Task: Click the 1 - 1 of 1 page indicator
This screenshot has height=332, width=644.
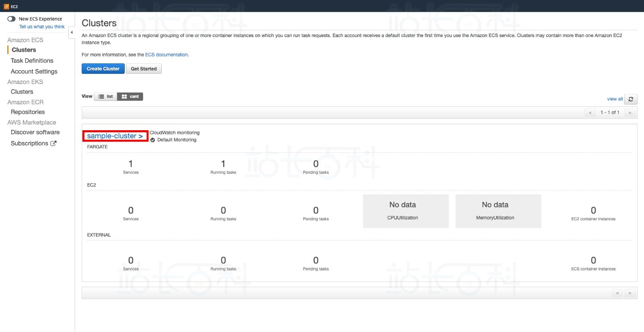Action: [610, 113]
